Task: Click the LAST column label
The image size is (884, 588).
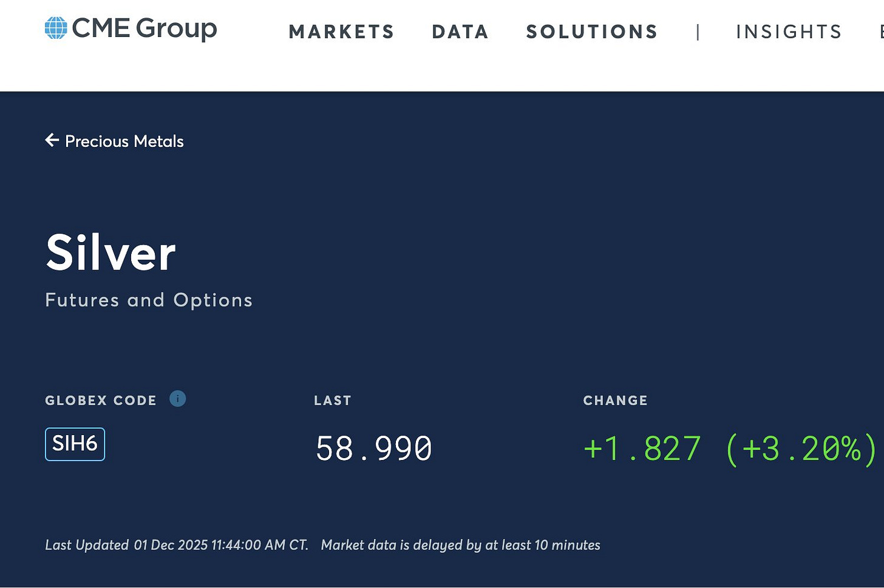Action: coord(333,400)
